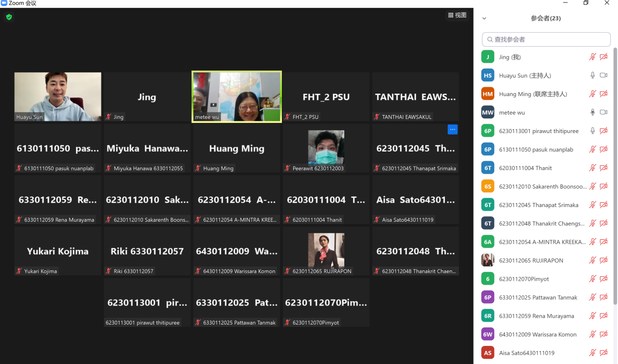Image resolution: width=618 pixels, height=364 pixels.
Task: Click Huayu Sun video camera icon
Action: pyautogui.click(x=604, y=76)
